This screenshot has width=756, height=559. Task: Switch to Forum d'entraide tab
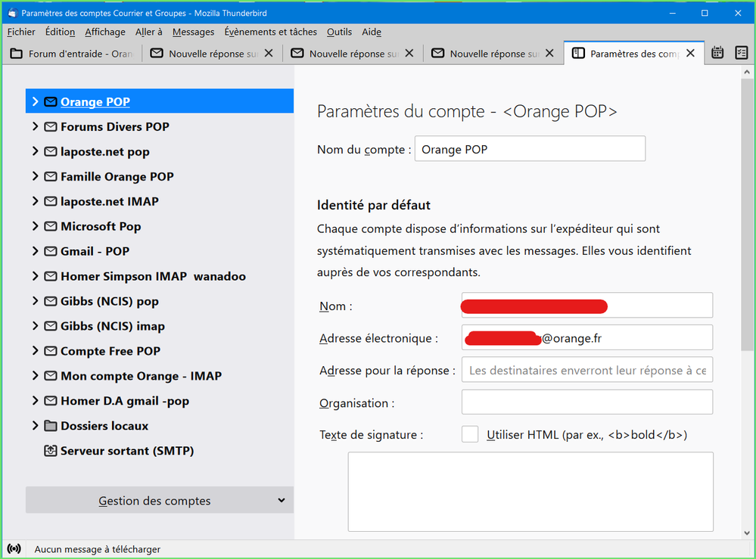click(72, 54)
